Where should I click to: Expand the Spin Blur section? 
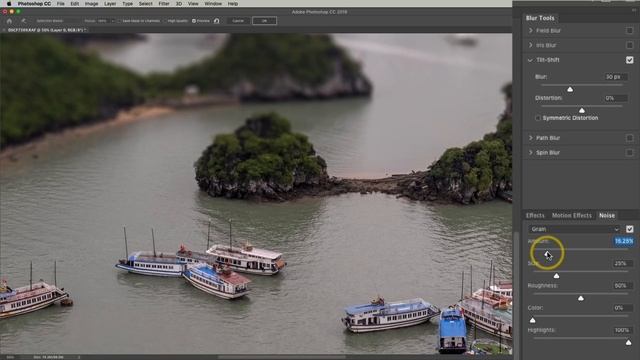(x=530, y=153)
